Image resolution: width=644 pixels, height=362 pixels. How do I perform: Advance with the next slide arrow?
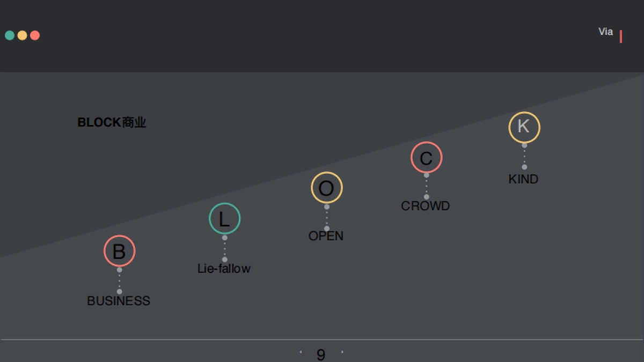click(x=342, y=352)
